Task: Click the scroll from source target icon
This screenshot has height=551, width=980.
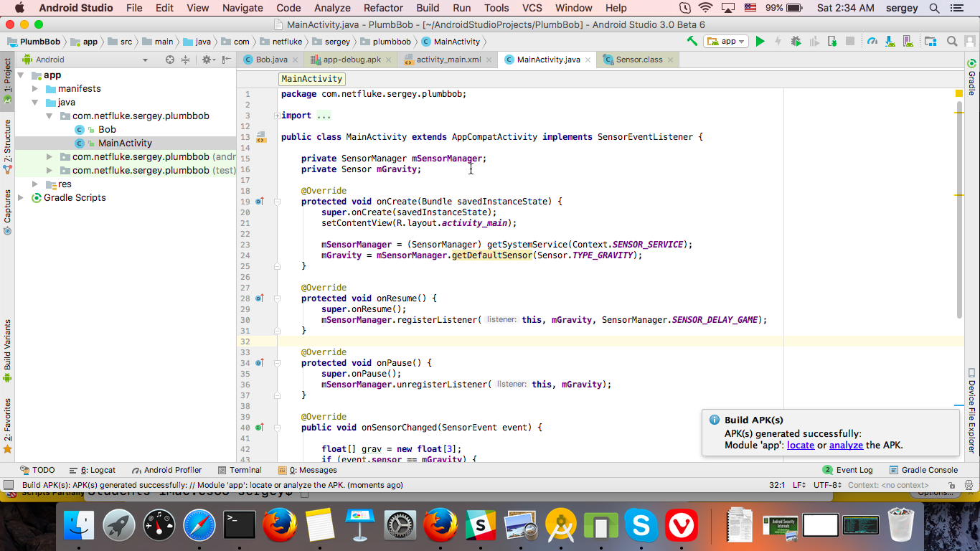Action: (170, 60)
